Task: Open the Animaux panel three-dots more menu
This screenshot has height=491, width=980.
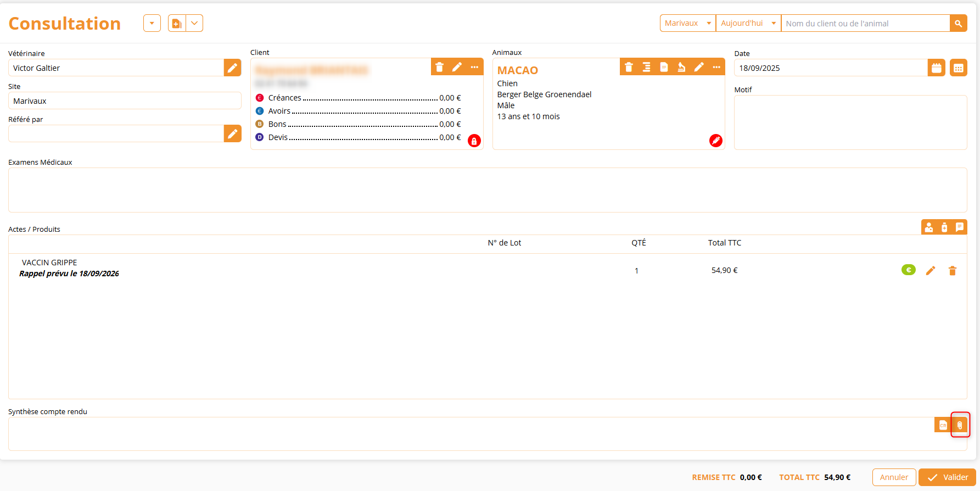Action: point(716,67)
